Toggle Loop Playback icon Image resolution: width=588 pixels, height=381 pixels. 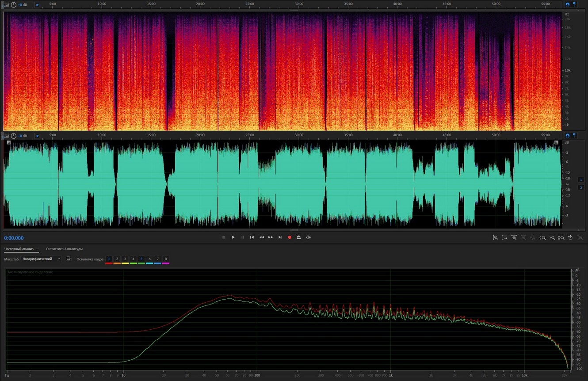tap(299, 237)
